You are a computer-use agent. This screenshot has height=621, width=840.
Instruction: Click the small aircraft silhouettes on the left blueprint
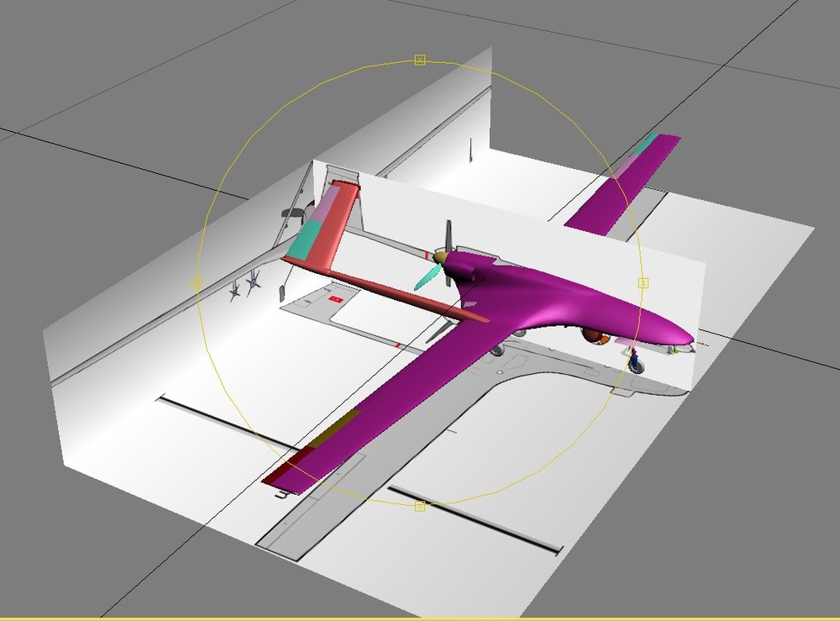pyautogui.click(x=244, y=285)
